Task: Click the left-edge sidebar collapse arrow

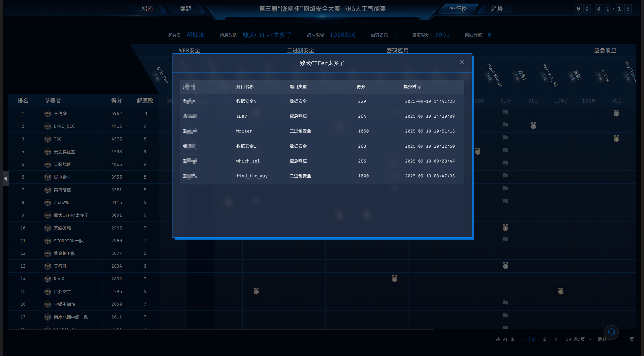Action: [6, 179]
